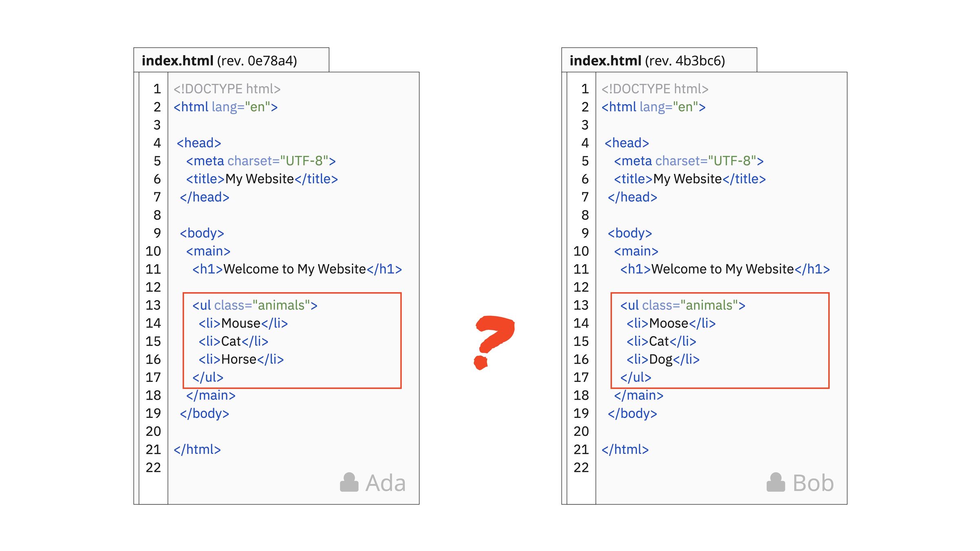Select the index.html rev. 4b3bc6 tab
The image size is (980, 551).
(659, 60)
